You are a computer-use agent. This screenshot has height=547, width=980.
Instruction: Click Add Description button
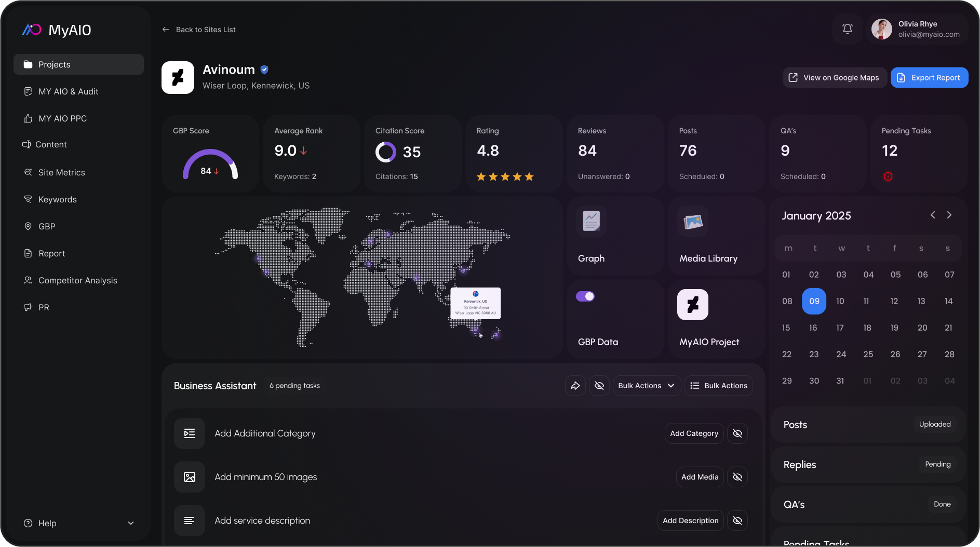[690, 521]
